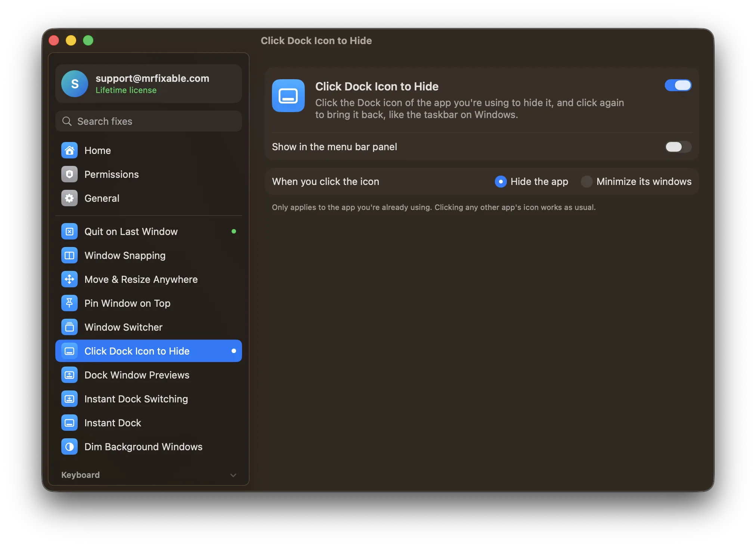756x547 pixels.
Task: Click the Pin Window on Top label
Action: (127, 303)
